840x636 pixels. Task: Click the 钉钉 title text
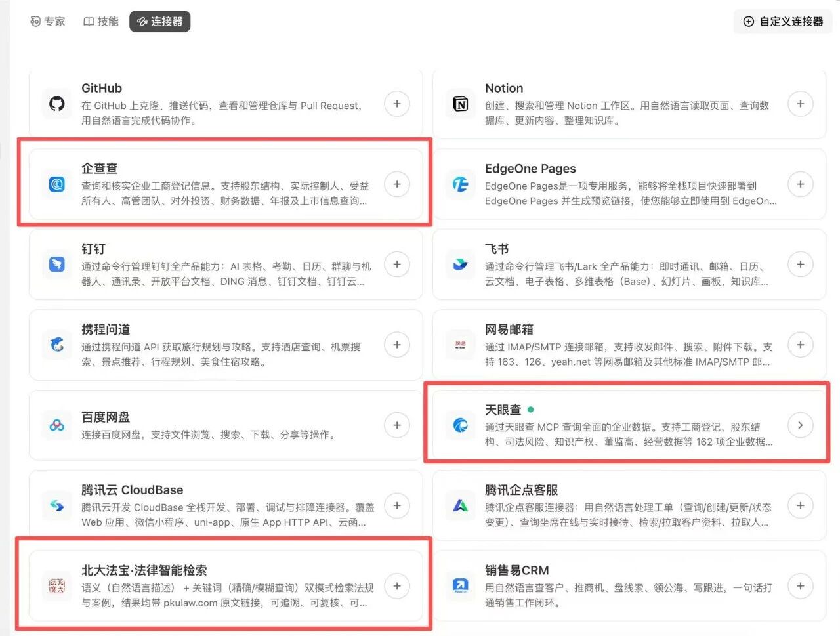pyautogui.click(x=93, y=249)
